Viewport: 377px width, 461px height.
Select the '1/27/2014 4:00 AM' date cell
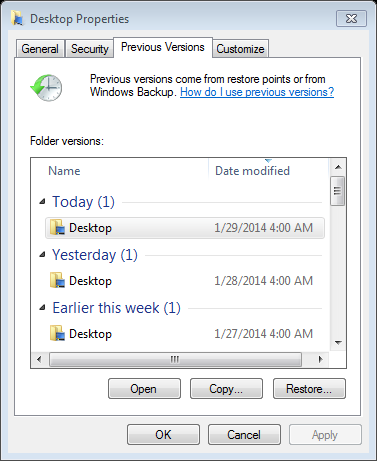click(x=263, y=334)
